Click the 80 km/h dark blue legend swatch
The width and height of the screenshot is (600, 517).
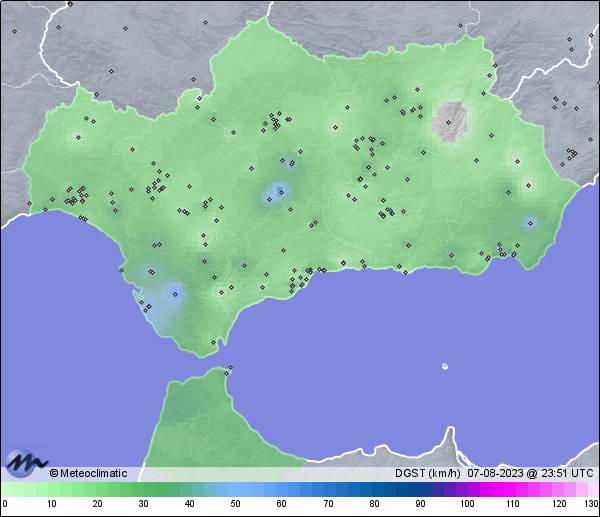tap(374, 489)
